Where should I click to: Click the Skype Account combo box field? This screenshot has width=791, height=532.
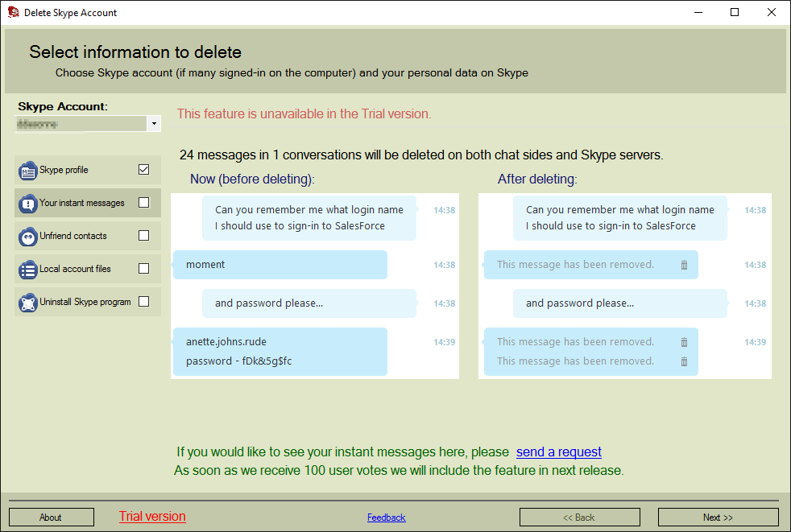pos(88,124)
